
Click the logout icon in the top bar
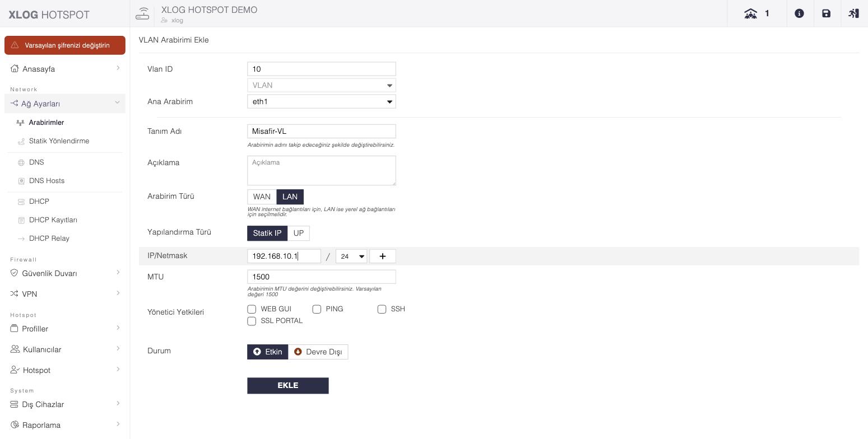tap(853, 13)
